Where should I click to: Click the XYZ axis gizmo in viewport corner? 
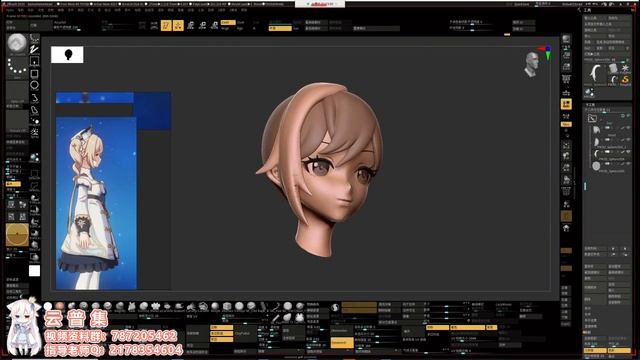coord(546,51)
